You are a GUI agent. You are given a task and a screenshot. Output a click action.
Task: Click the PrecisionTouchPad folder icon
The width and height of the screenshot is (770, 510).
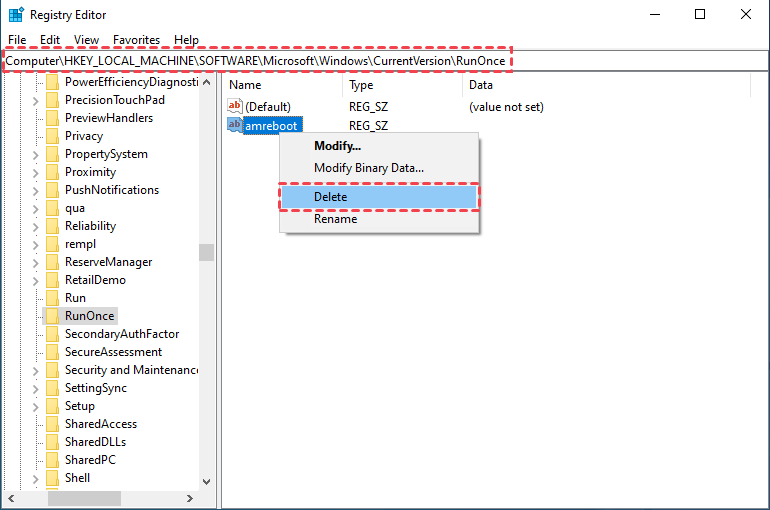point(53,100)
